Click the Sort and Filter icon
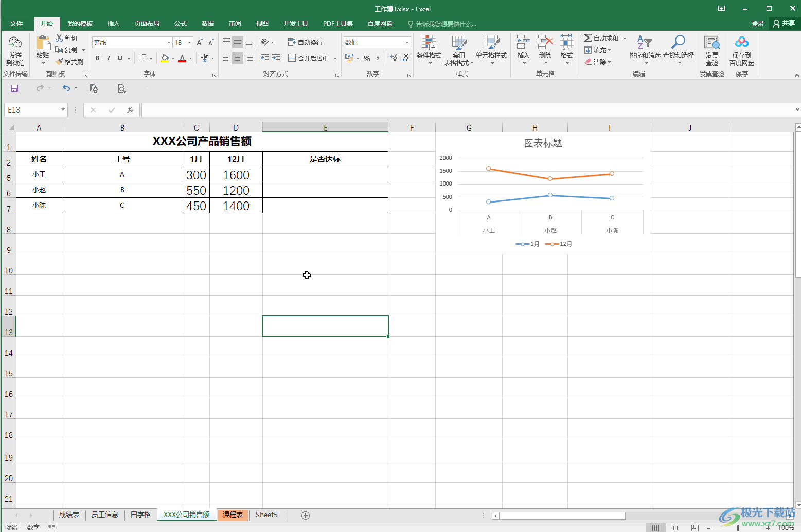 point(644,43)
